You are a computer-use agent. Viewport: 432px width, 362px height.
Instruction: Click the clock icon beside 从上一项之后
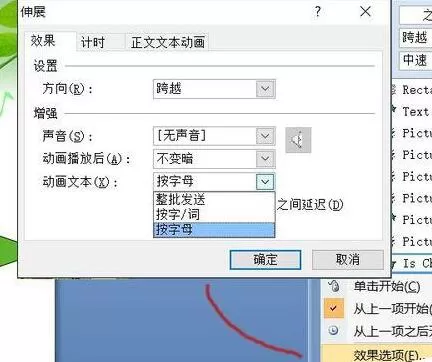[x=334, y=330]
